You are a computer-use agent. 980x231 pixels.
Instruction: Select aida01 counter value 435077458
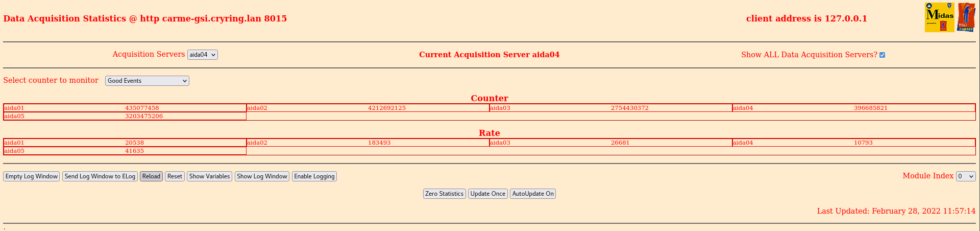point(142,108)
